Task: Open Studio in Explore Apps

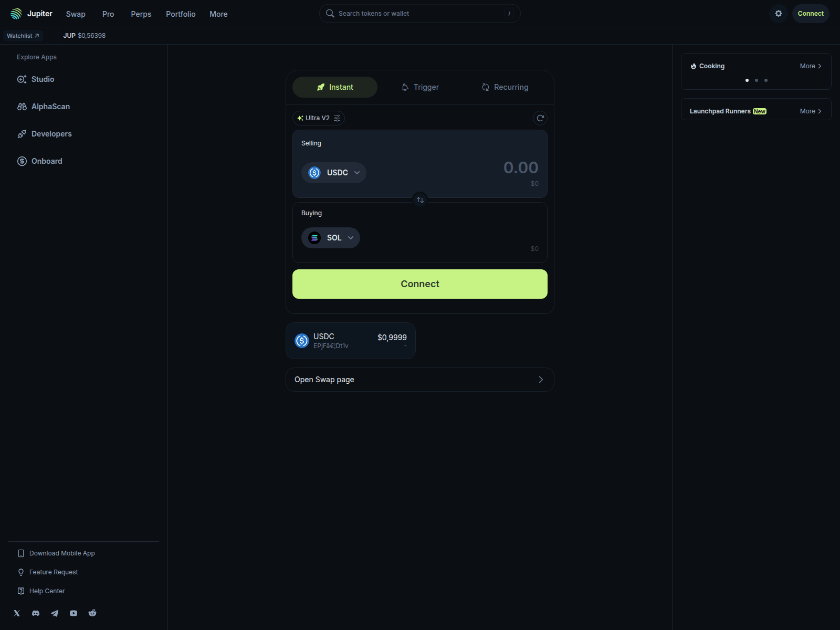Action: [x=36, y=79]
